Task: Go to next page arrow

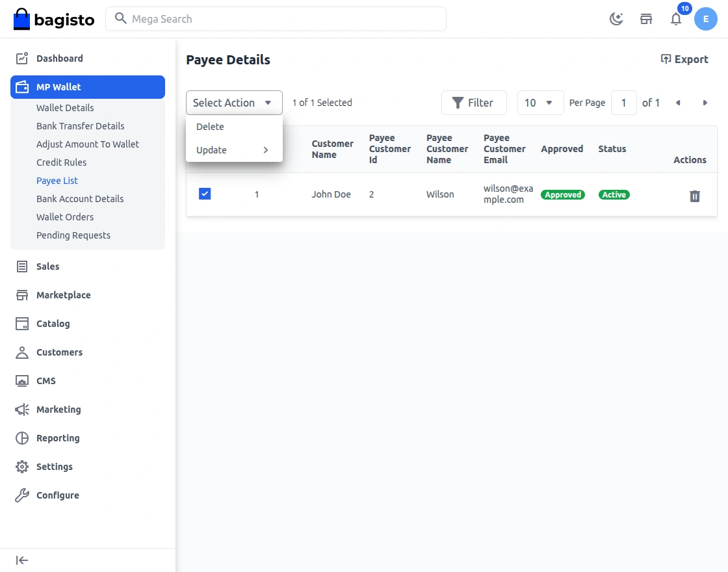Action: (x=705, y=103)
